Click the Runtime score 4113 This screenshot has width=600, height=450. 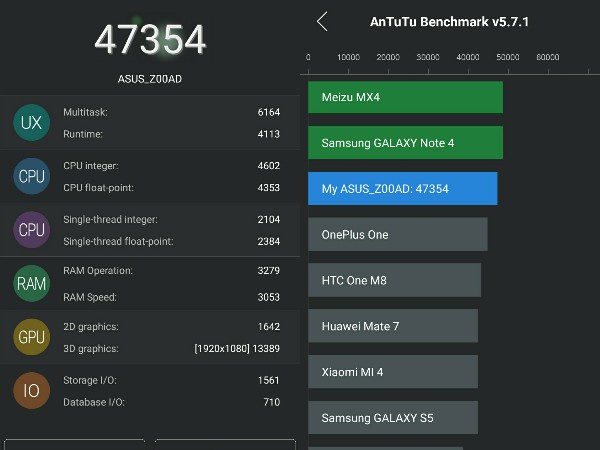pyautogui.click(x=269, y=134)
